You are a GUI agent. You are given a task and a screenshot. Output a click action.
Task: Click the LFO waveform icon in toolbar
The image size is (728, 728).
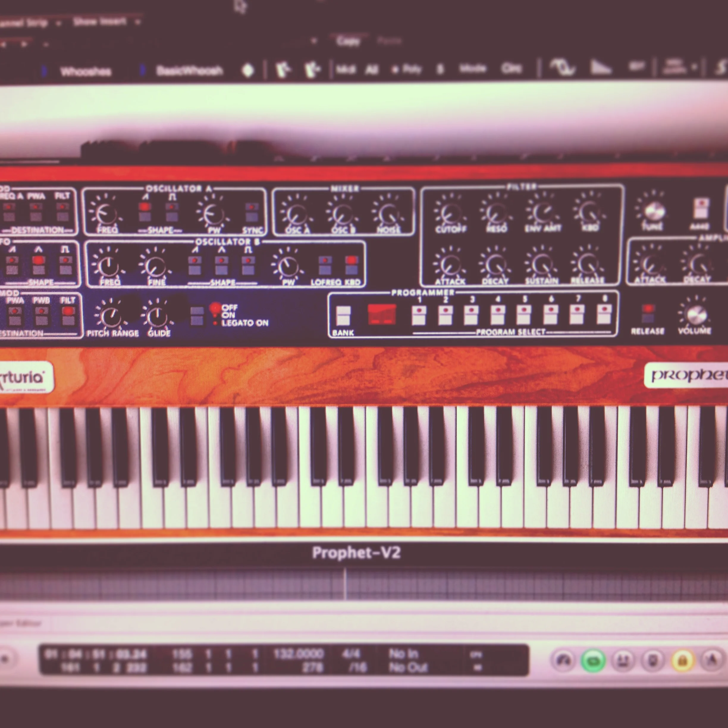click(563, 68)
